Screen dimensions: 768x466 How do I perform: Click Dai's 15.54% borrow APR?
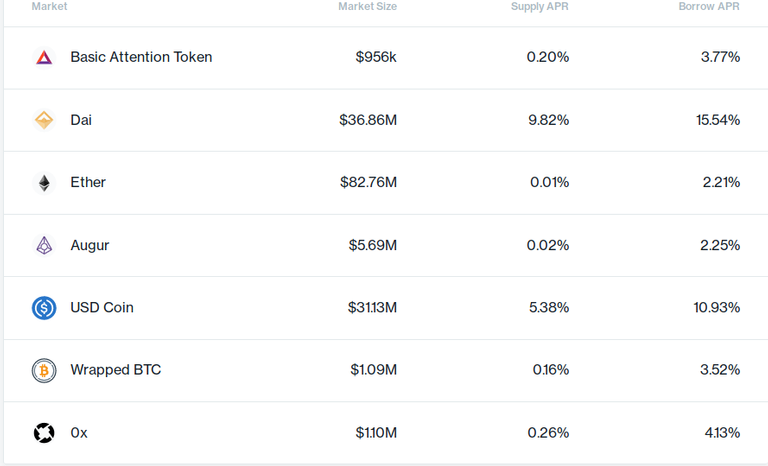click(x=718, y=120)
